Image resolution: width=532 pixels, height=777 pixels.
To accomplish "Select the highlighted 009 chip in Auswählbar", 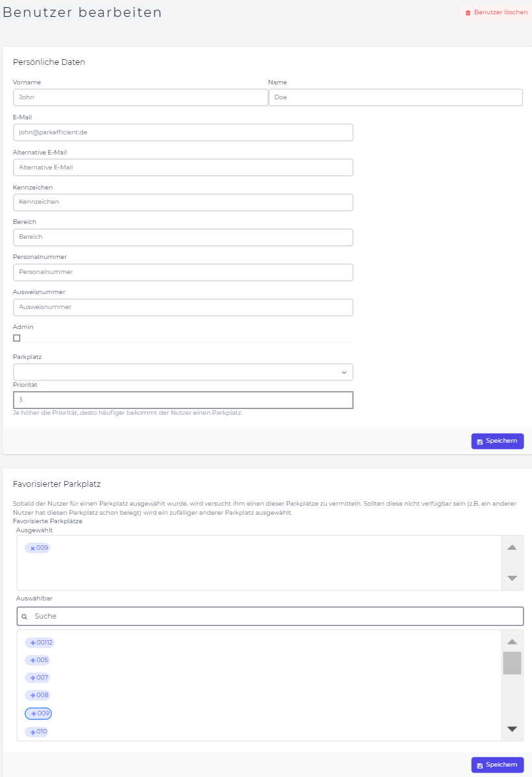I will click(x=38, y=713).
